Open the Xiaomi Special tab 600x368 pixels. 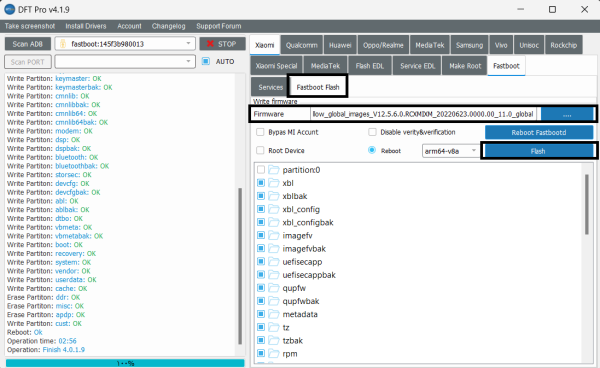pyautogui.click(x=276, y=66)
